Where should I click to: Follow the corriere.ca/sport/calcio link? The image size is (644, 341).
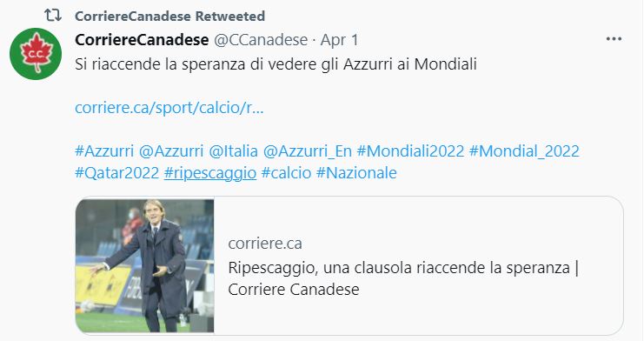(169, 107)
